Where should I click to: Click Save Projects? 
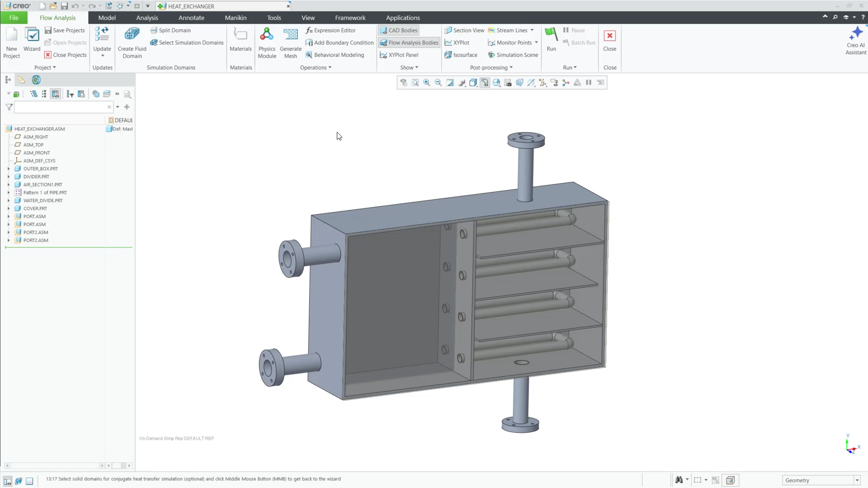(65, 30)
